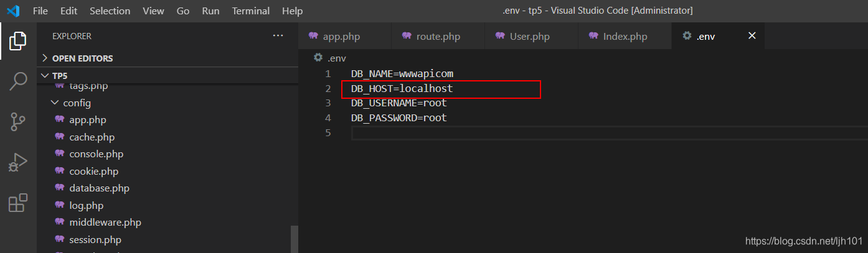The width and height of the screenshot is (868, 253).
Task: Click the EXPLORER panel title
Action: coord(72,36)
